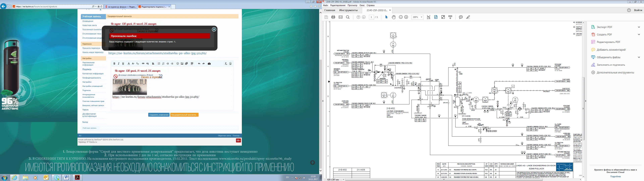The image size is (644, 181).
Task: Click the zoom in plus icon
Action: tap(406, 17)
